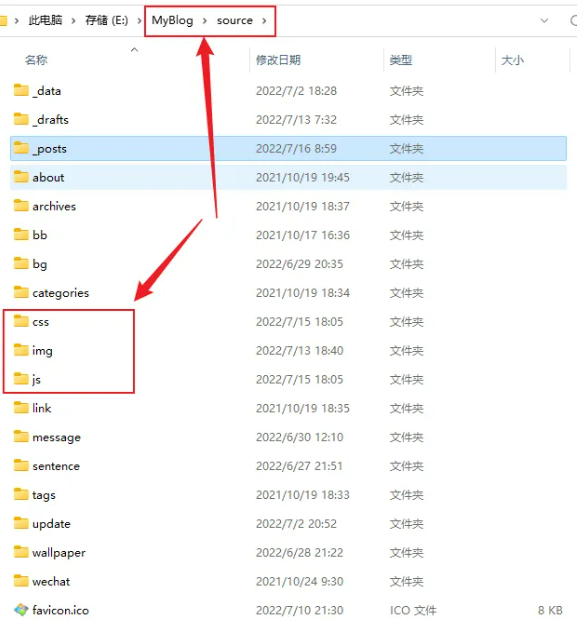Select the wallpaper folder name
Viewport: 577px width, 620px height.
[x=59, y=553]
